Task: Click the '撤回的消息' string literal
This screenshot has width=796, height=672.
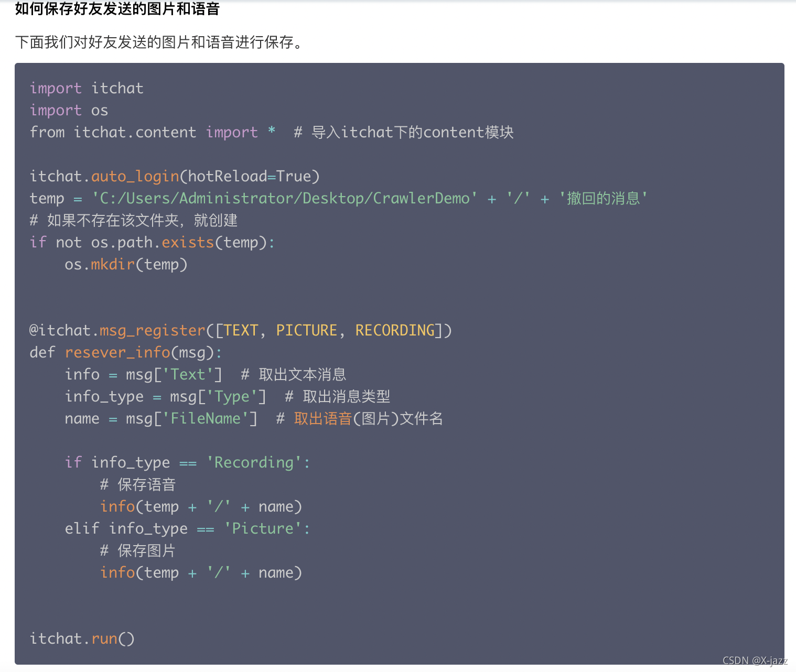Action: point(604,198)
